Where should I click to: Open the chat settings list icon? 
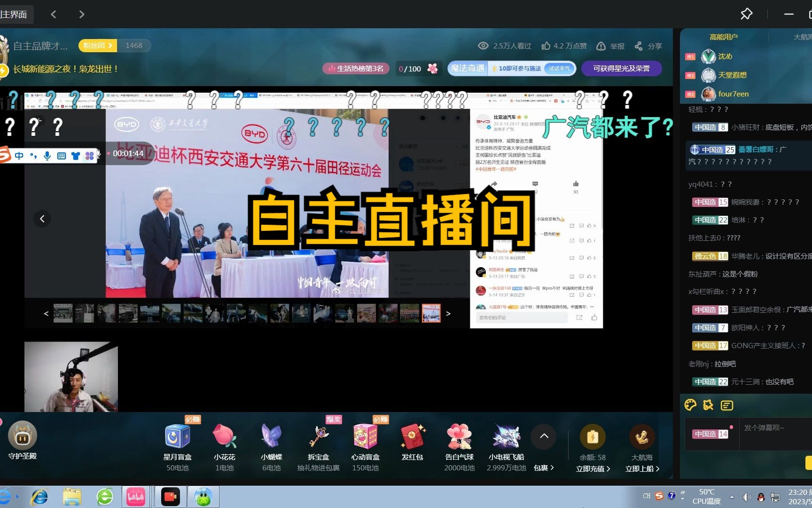726,405
